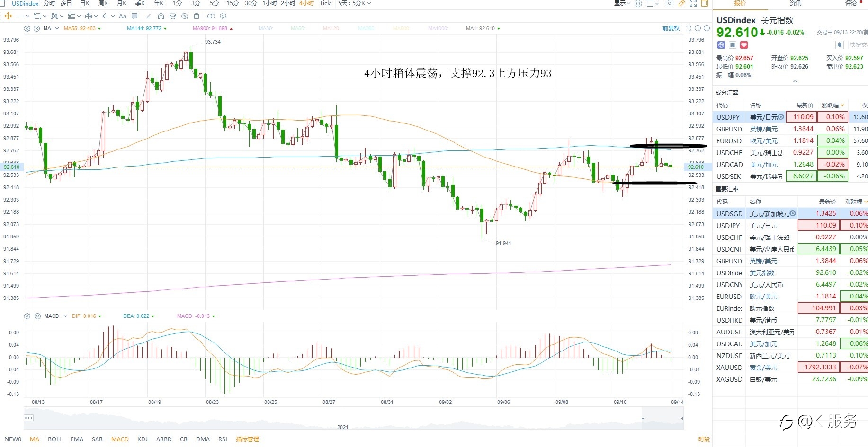Image resolution: width=868 pixels, height=447 pixels.
Task: Hide all drawings with the eye-slash icon
Action: (x=185, y=16)
